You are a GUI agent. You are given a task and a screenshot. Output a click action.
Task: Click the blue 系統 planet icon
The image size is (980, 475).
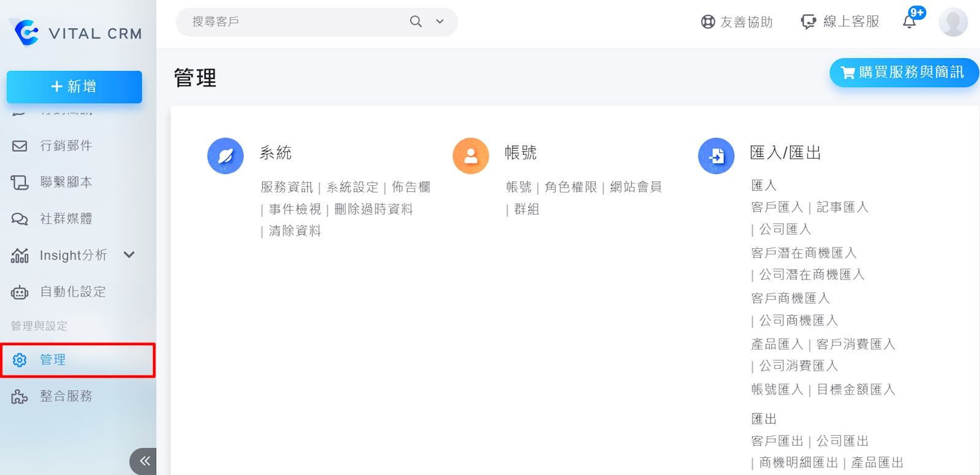pos(225,156)
